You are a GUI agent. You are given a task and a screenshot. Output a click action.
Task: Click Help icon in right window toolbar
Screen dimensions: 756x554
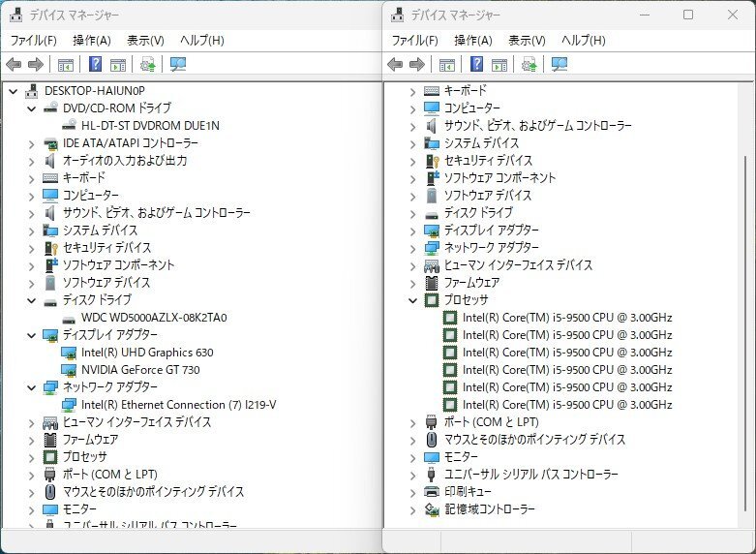[x=477, y=64]
